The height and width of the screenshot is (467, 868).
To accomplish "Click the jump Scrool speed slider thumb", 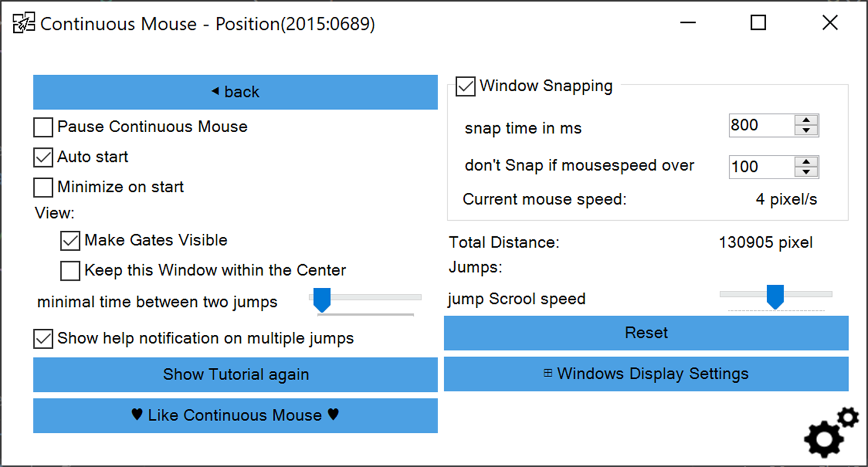I will 775,296.
